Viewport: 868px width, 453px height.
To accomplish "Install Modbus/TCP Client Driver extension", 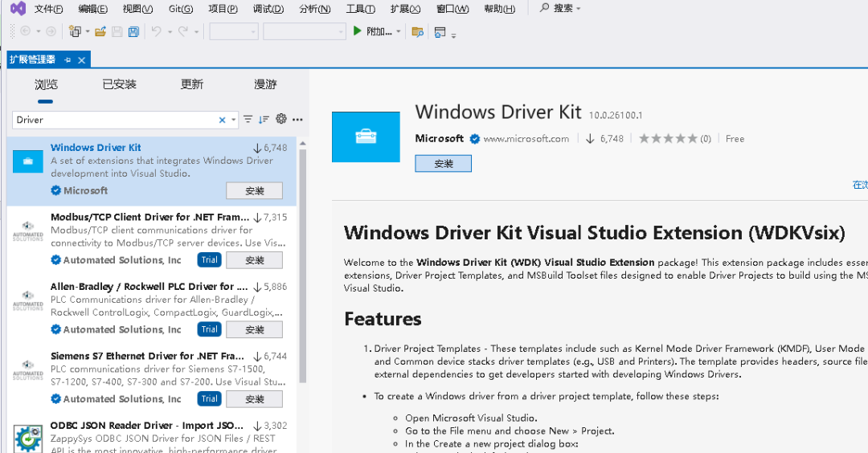I will click(255, 260).
